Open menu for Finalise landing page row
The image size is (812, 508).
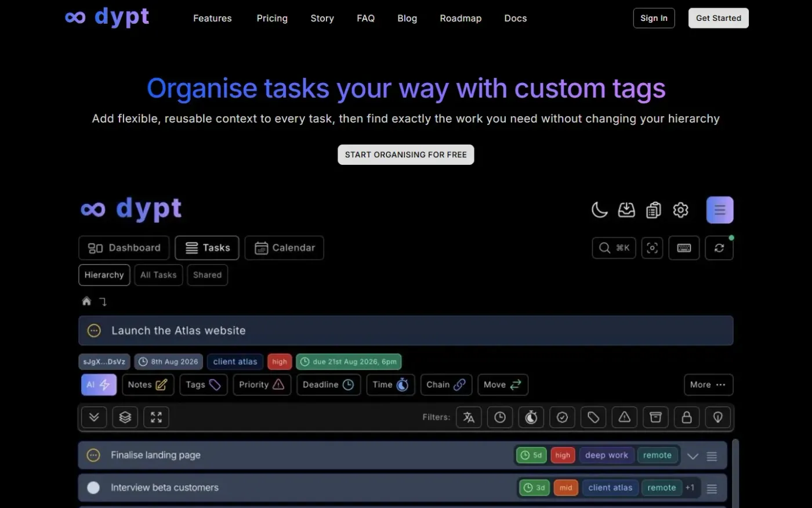click(712, 456)
